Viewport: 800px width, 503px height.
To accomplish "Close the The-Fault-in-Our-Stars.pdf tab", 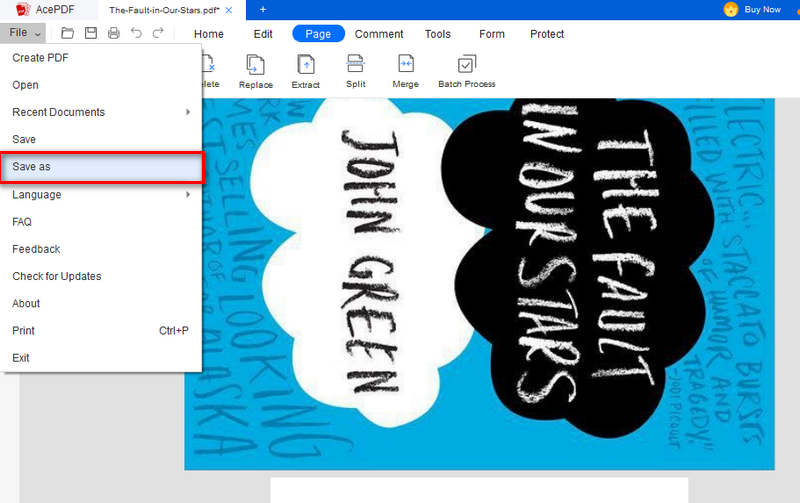I will [x=229, y=10].
